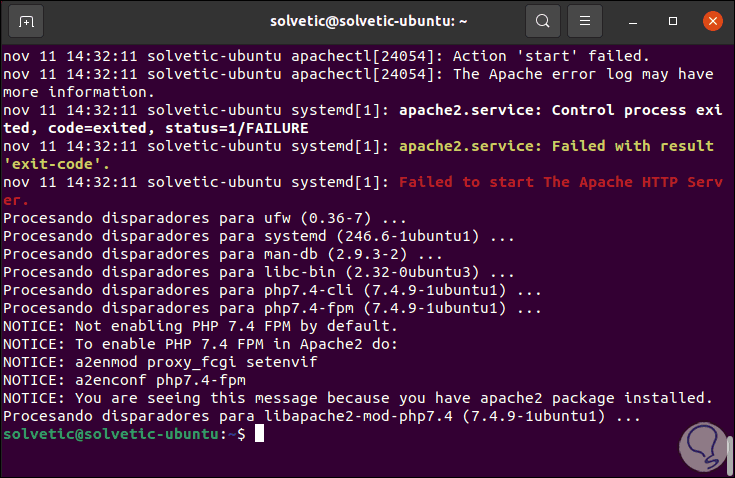
Task: Maximize the terminal window
Action: tap(674, 20)
